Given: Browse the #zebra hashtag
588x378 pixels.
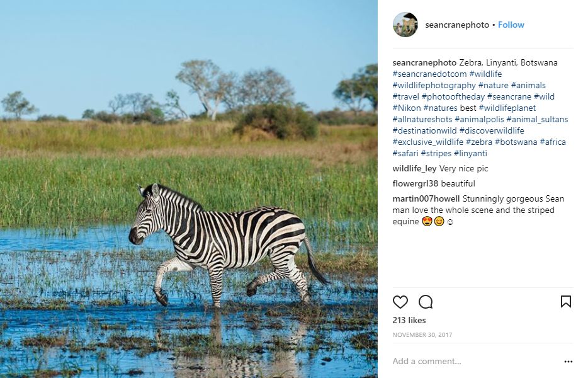Looking at the screenshot, I should (x=478, y=142).
